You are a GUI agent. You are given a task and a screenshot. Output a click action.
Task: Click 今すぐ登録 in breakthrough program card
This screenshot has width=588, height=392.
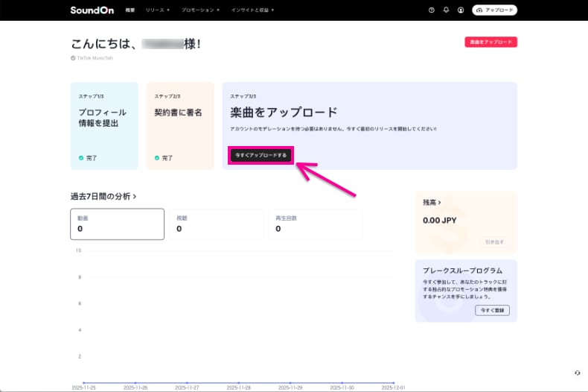[x=492, y=310]
